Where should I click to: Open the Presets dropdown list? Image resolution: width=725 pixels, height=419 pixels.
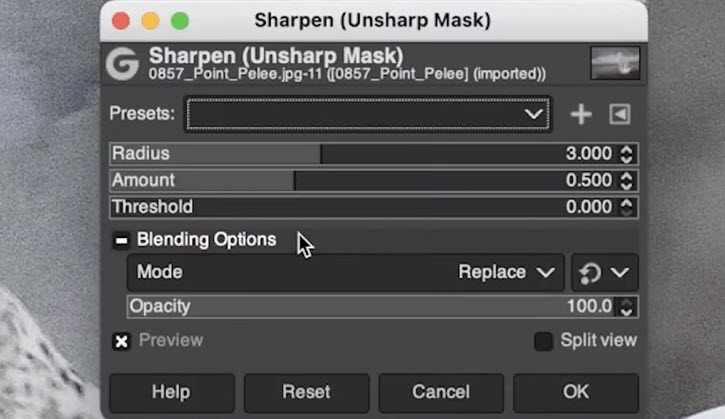tap(368, 114)
